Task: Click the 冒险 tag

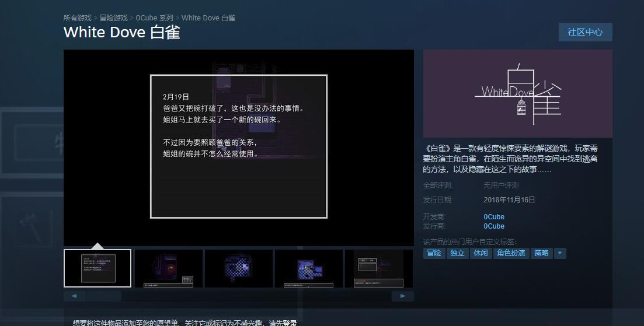Action: (434, 253)
